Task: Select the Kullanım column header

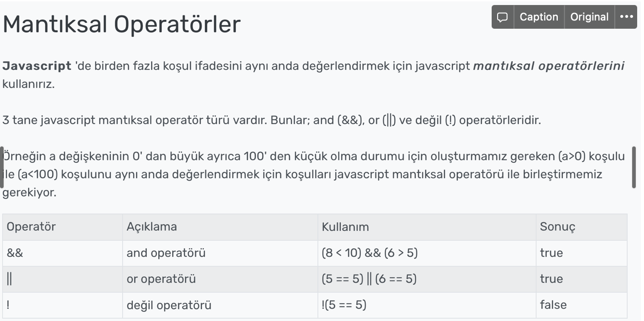Action: [427, 227]
